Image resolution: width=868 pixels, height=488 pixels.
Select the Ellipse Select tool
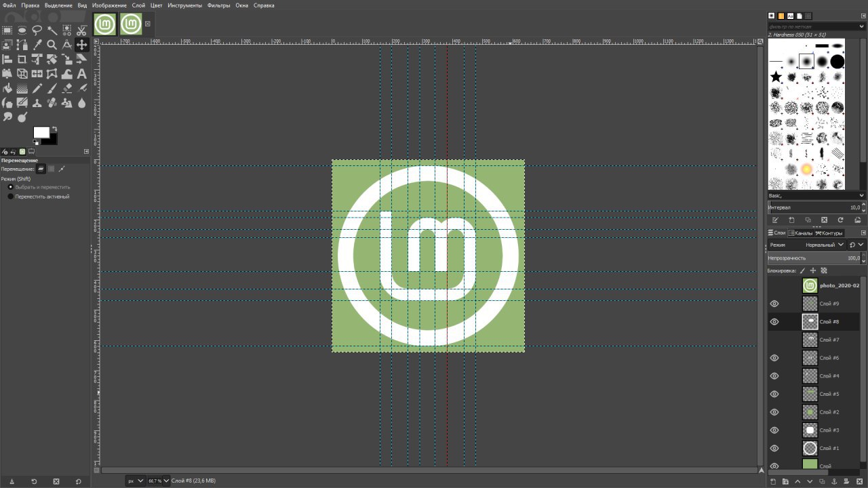[22, 30]
